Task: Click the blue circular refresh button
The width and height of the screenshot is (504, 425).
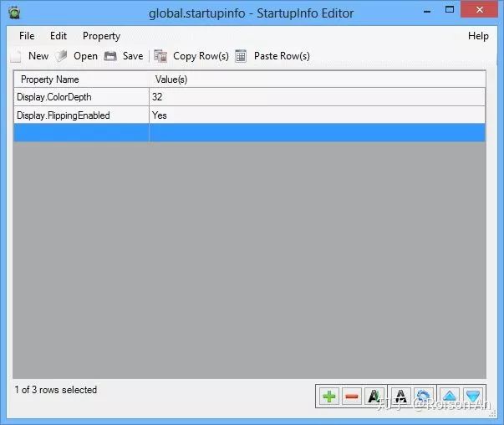Action: point(423,397)
